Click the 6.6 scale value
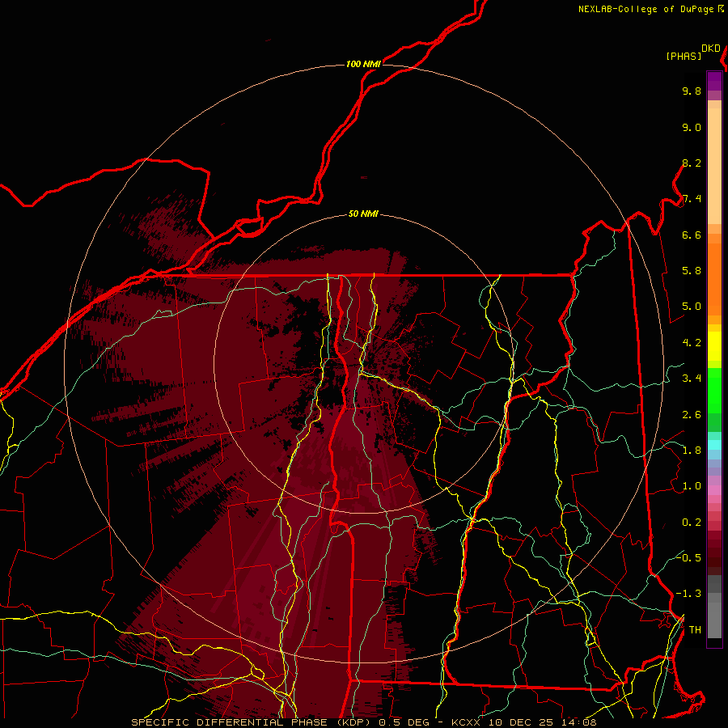The image size is (728, 728). (x=692, y=235)
